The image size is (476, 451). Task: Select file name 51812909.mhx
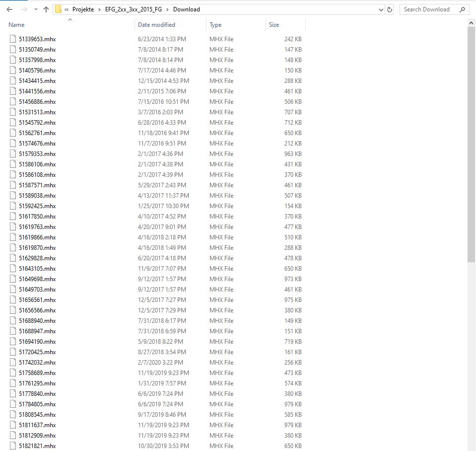pyautogui.click(x=37, y=435)
